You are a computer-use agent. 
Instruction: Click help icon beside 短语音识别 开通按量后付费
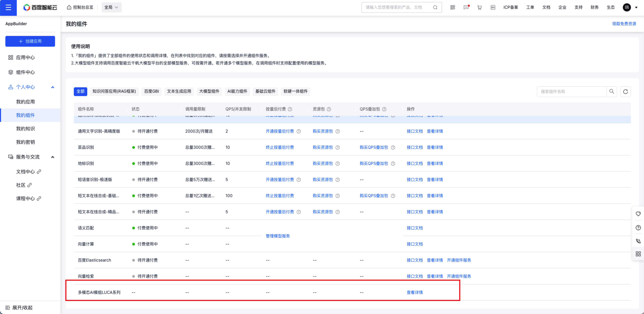[299, 180]
